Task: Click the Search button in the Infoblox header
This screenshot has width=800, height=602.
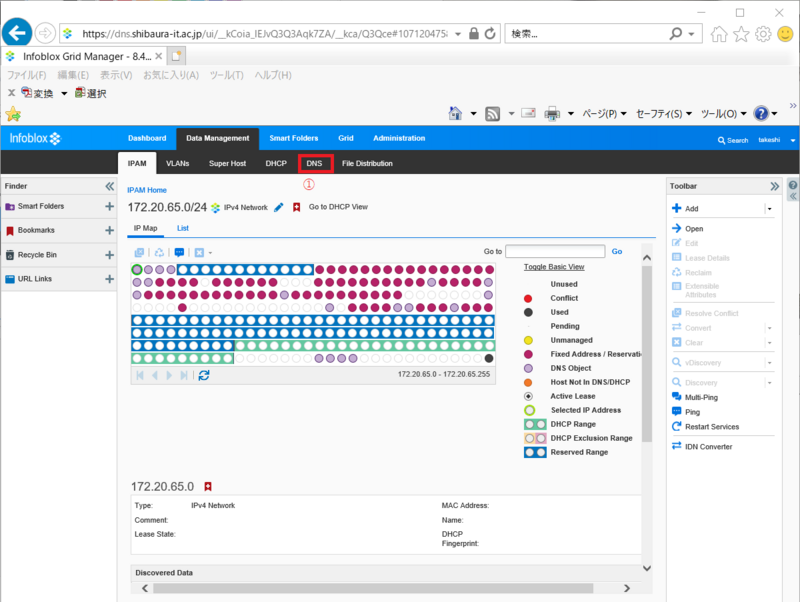Action: coord(733,140)
